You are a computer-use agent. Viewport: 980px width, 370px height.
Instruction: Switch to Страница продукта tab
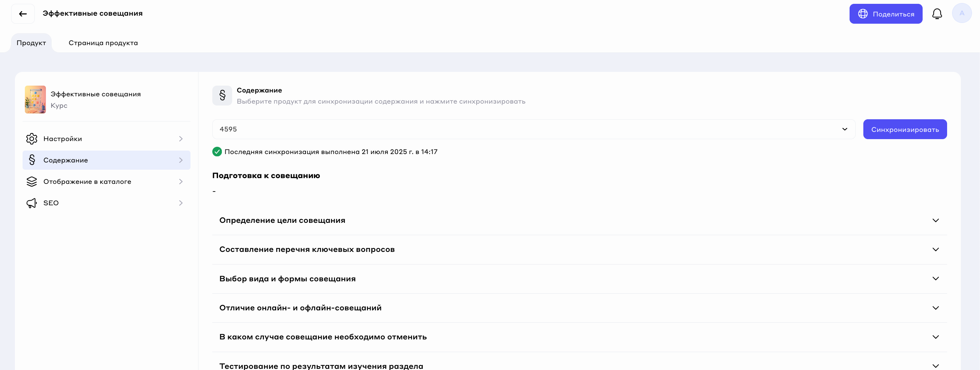[x=103, y=43]
